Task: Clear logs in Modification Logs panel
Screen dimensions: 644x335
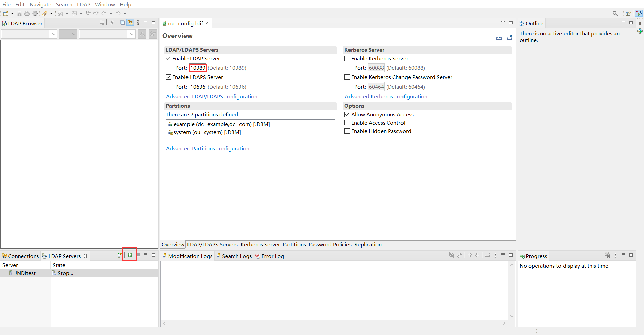Action: pos(452,255)
